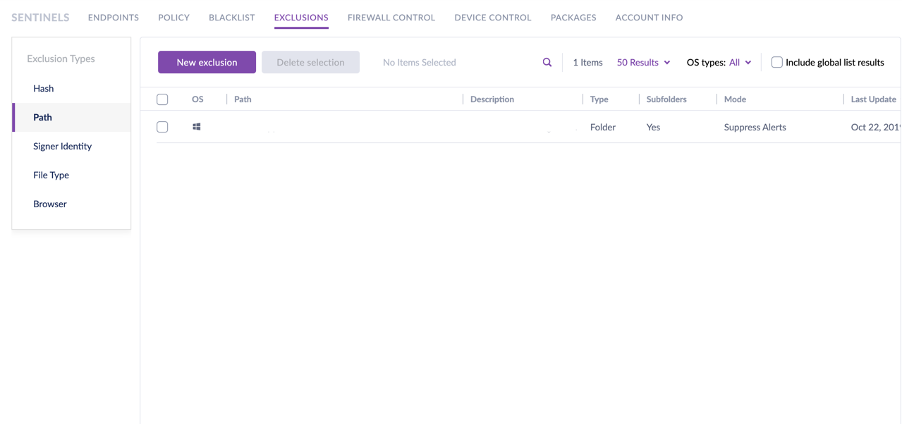Switch to the Device Control tab

pos(493,17)
